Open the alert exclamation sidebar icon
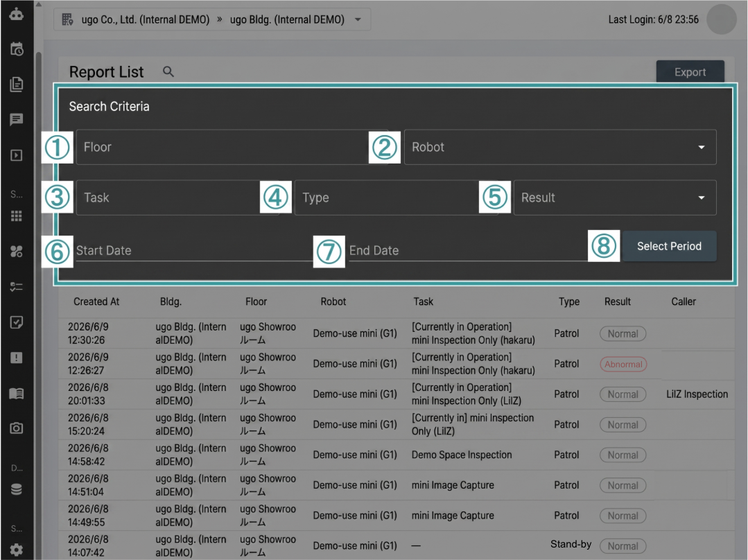Viewport: 748px width, 560px height. 16,358
